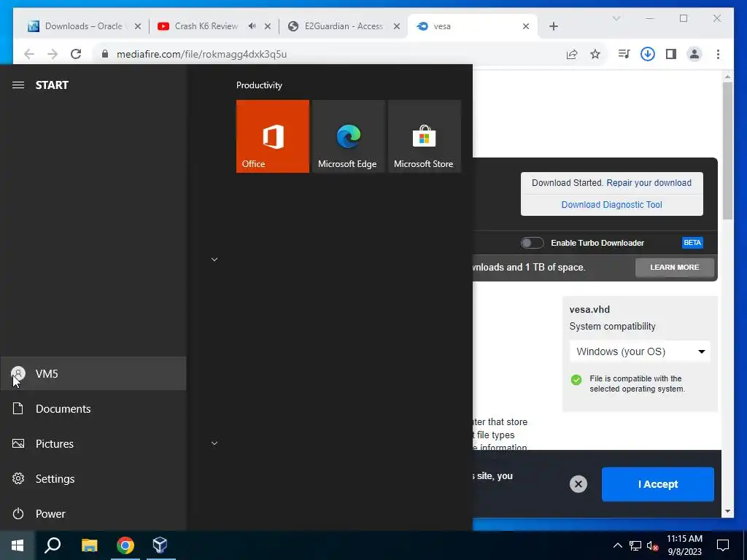Click the I Accept button
This screenshot has width=747, height=560.
point(658,484)
